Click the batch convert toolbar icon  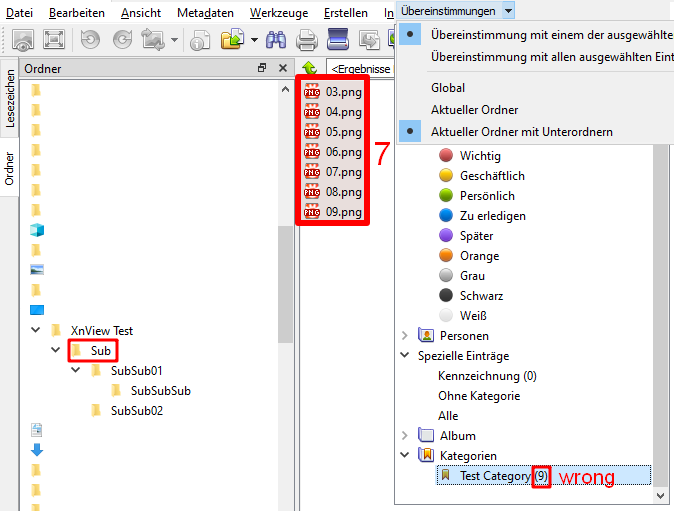tap(369, 40)
